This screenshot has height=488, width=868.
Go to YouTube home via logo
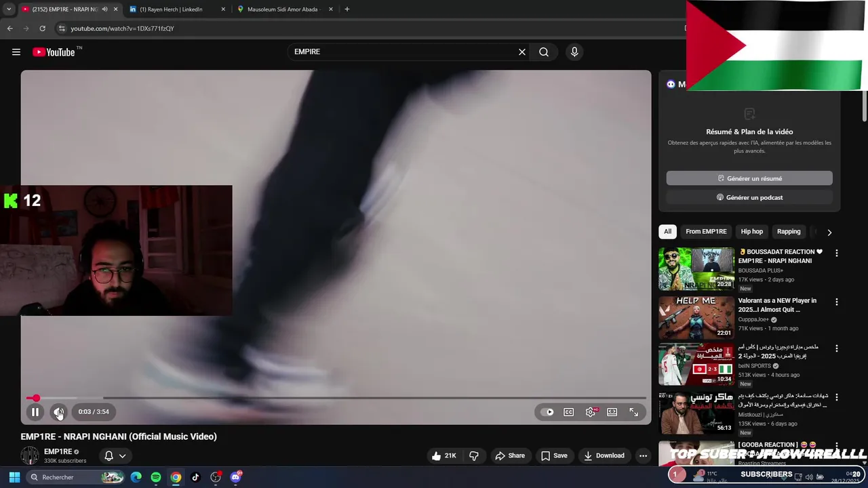click(54, 52)
